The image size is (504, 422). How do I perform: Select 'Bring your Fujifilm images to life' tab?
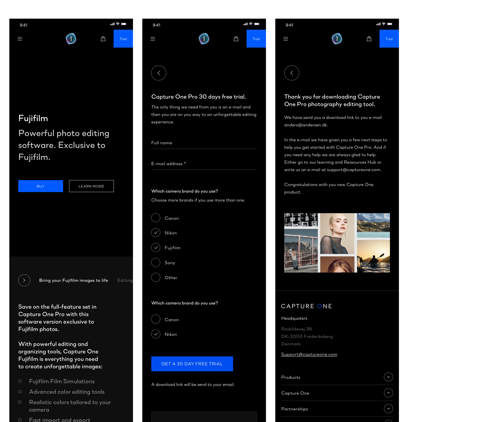[74, 280]
